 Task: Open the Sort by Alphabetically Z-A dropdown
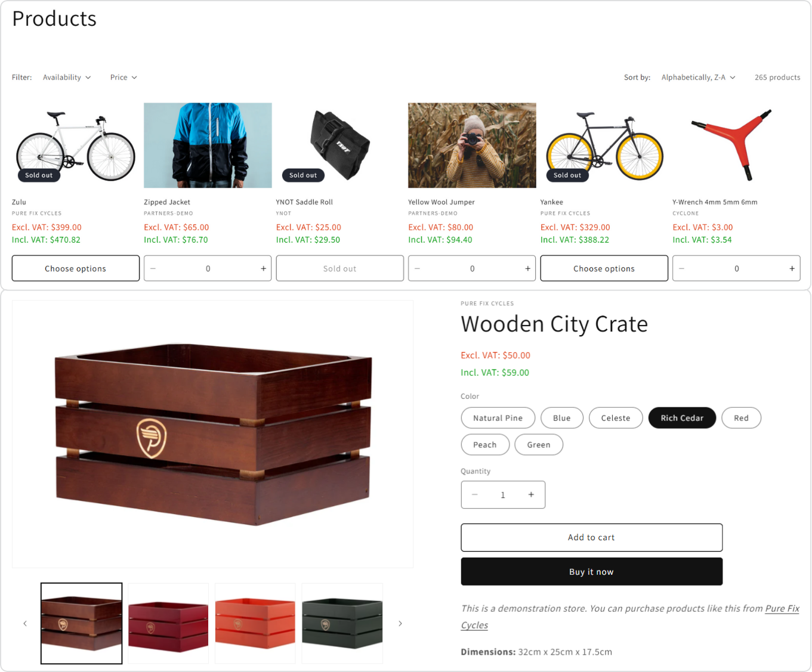pyautogui.click(x=699, y=78)
